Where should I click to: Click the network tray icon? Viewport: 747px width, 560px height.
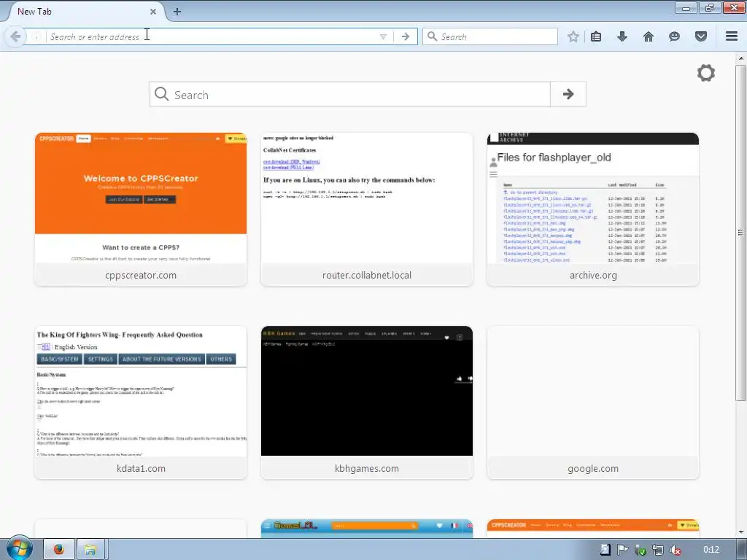pyautogui.click(x=658, y=550)
